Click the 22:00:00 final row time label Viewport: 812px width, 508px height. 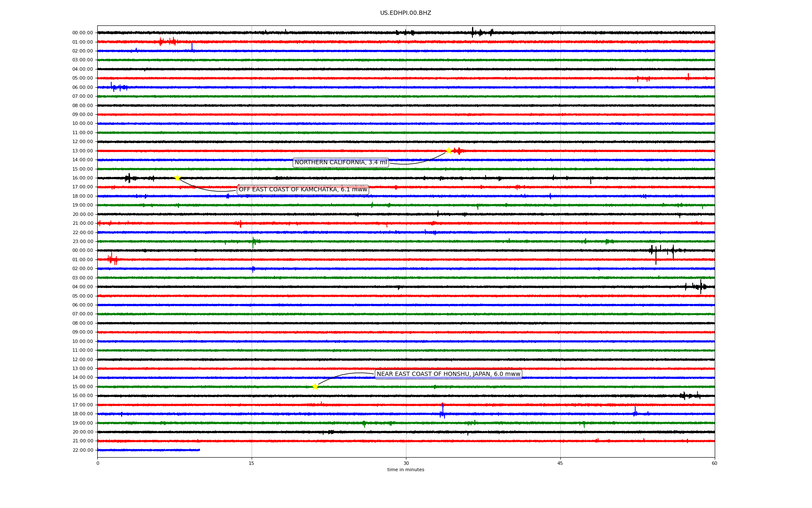coord(82,450)
